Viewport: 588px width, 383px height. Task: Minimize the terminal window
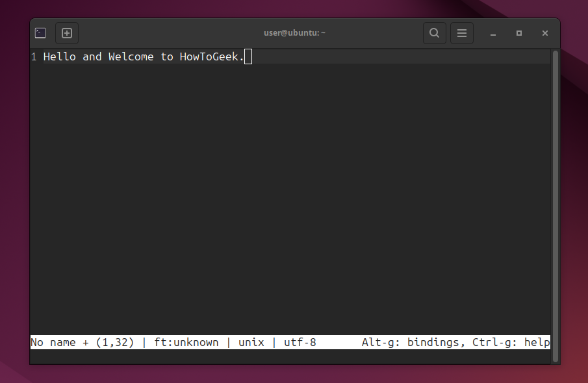(493, 33)
